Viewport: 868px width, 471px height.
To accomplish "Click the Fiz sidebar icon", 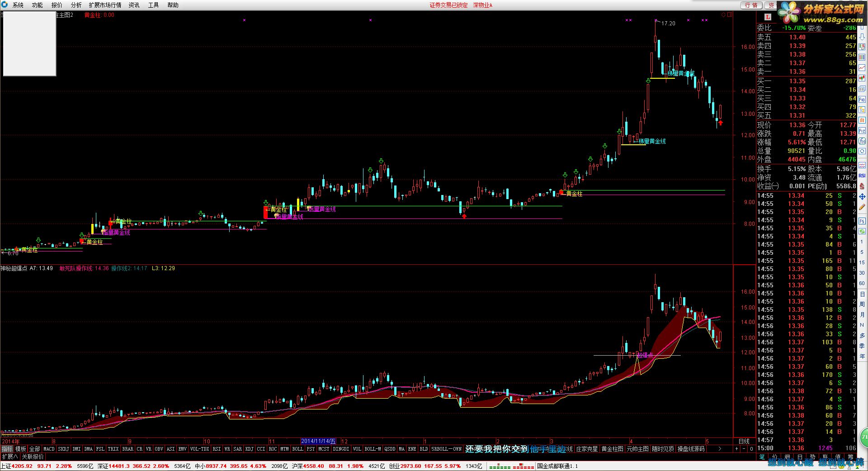I will pos(862,130).
